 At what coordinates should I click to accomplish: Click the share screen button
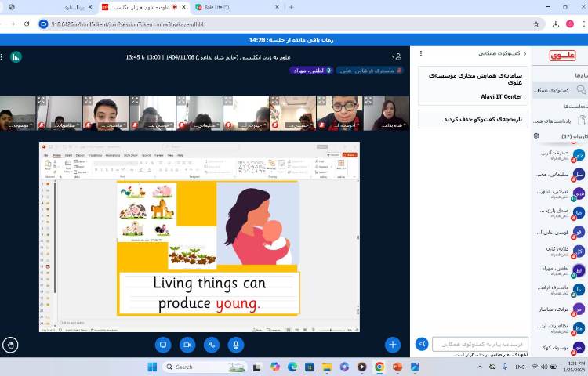(x=163, y=345)
